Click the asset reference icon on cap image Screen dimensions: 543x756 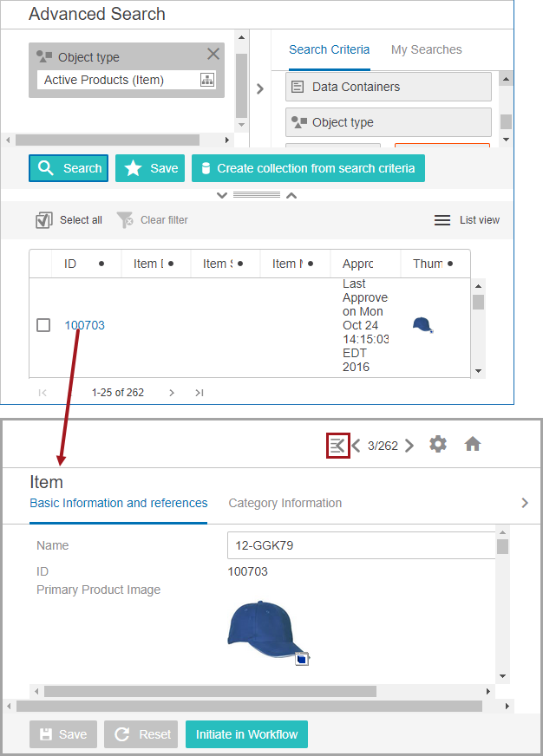click(302, 659)
